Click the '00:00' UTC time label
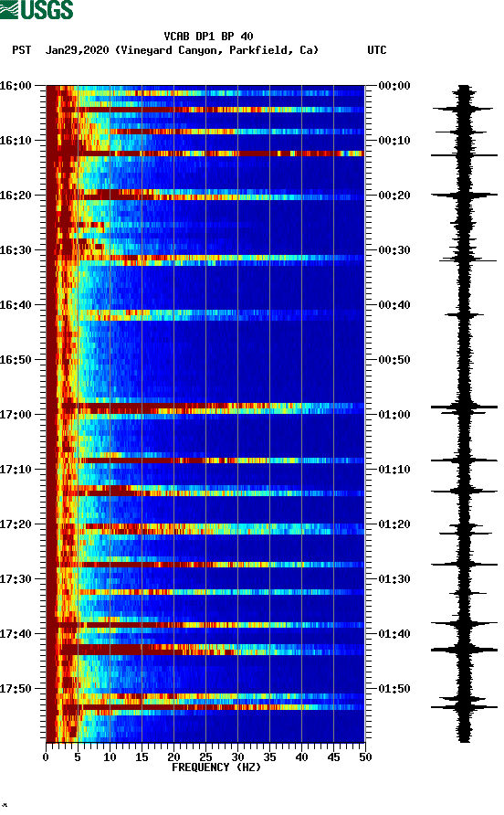This screenshot has height=815, width=504. pyautogui.click(x=394, y=86)
